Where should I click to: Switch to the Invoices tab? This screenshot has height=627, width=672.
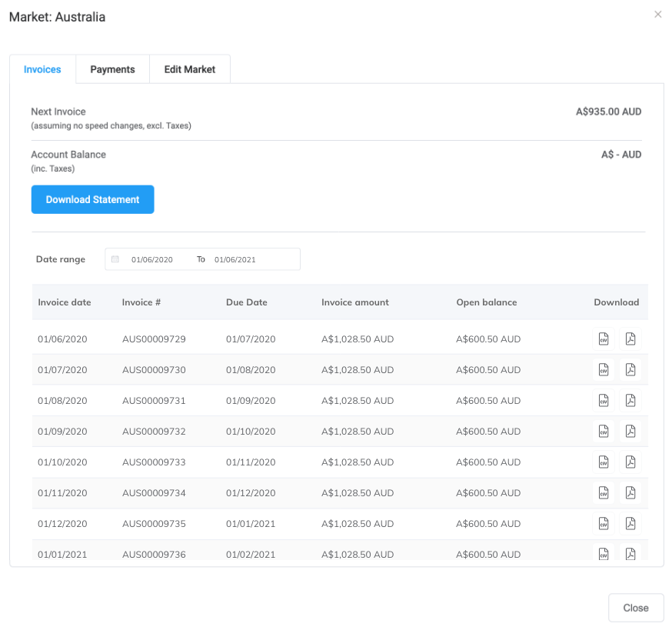42,69
